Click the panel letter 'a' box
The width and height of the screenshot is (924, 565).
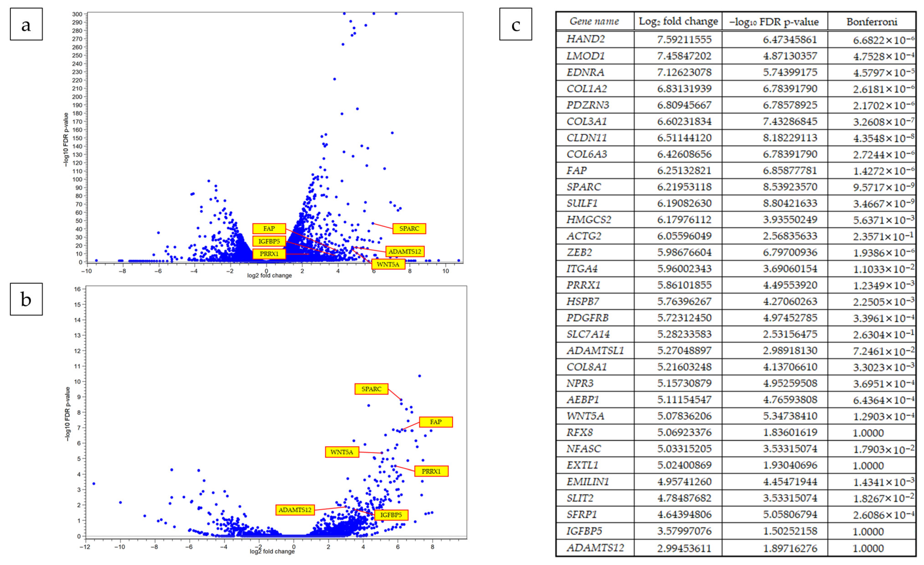coord(26,24)
